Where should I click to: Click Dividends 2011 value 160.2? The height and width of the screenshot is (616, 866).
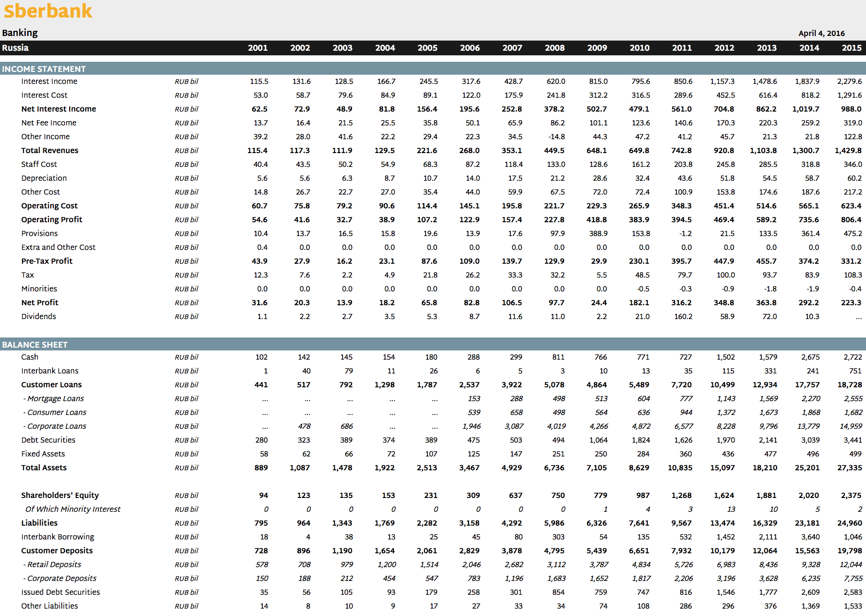click(683, 317)
